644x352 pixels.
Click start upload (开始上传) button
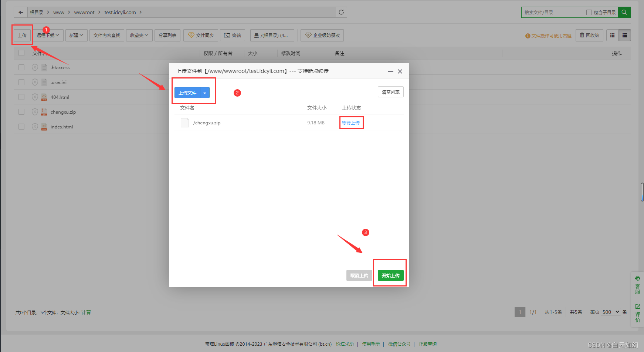[391, 275]
